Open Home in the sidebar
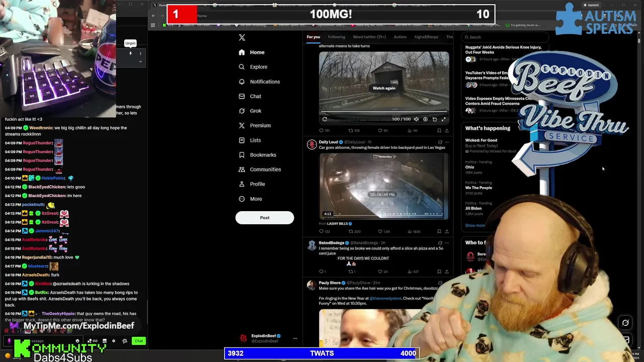Image resolution: width=644 pixels, height=362 pixels. 252,52
